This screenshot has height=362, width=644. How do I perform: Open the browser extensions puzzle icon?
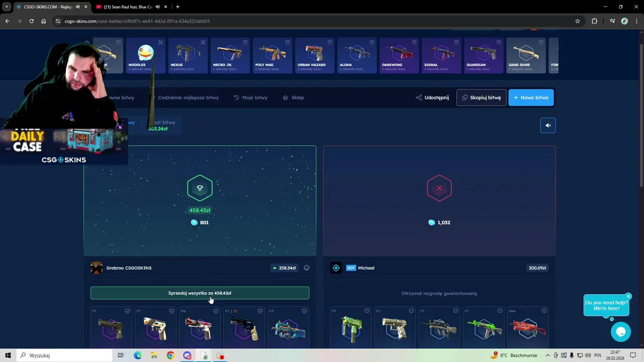(595, 21)
